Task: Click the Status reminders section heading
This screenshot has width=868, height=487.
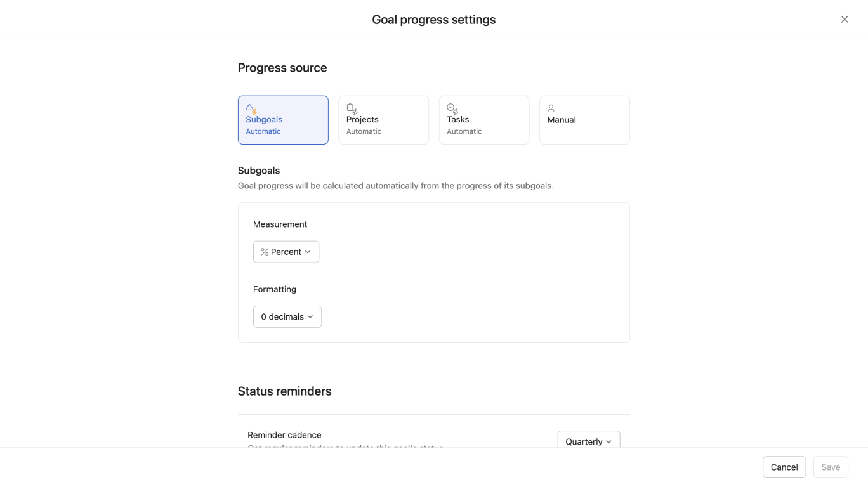Action: pyautogui.click(x=284, y=391)
